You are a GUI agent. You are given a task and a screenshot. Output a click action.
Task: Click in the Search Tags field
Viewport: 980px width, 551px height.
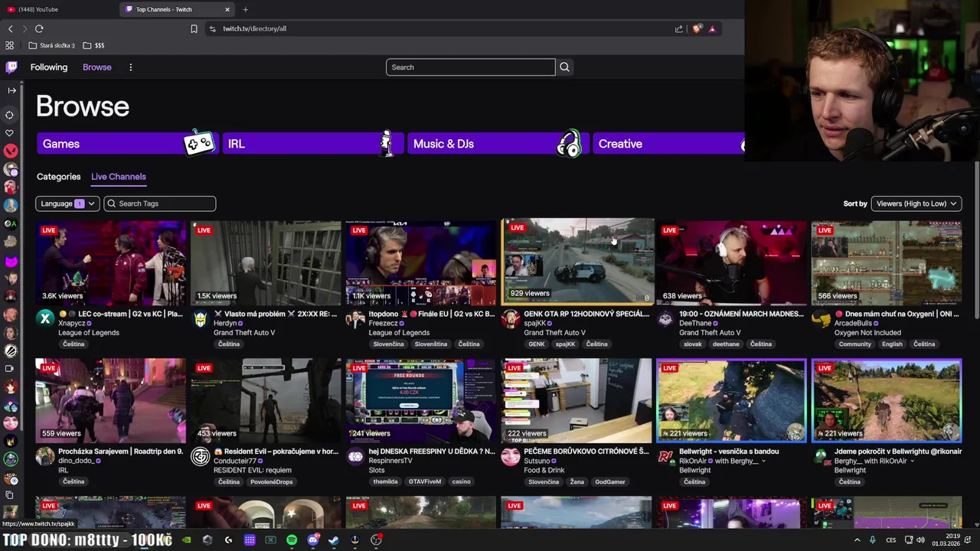click(x=159, y=204)
